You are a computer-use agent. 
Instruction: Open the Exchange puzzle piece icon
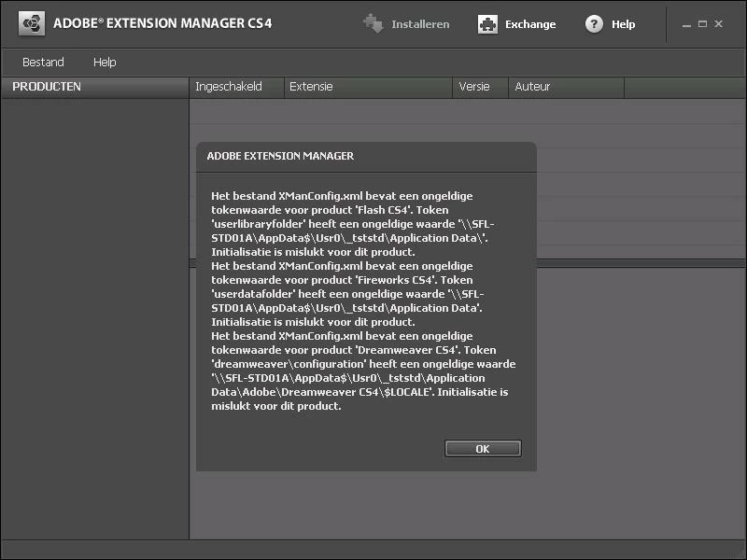[487, 24]
